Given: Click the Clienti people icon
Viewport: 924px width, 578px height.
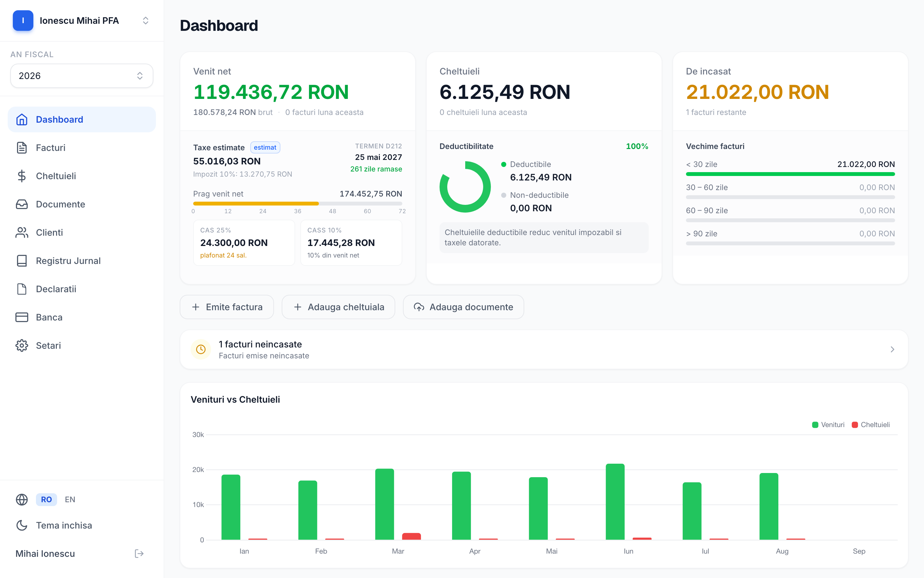Looking at the screenshot, I should point(22,233).
